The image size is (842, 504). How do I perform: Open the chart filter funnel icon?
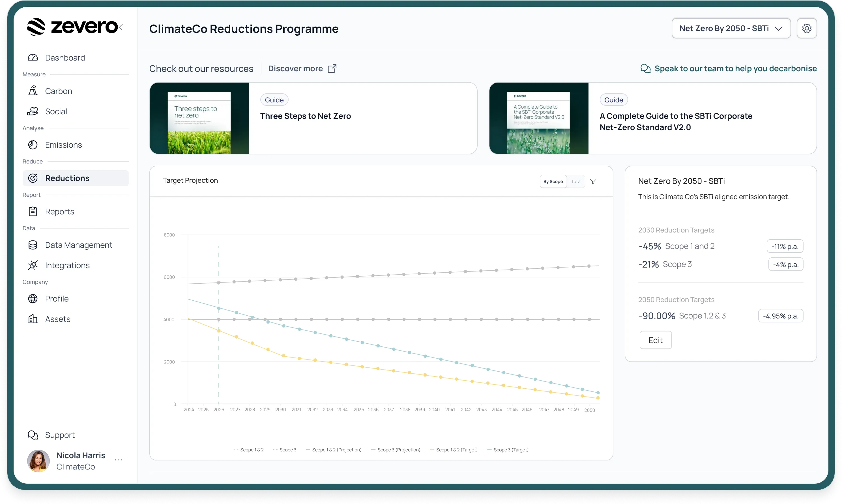point(593,182)
